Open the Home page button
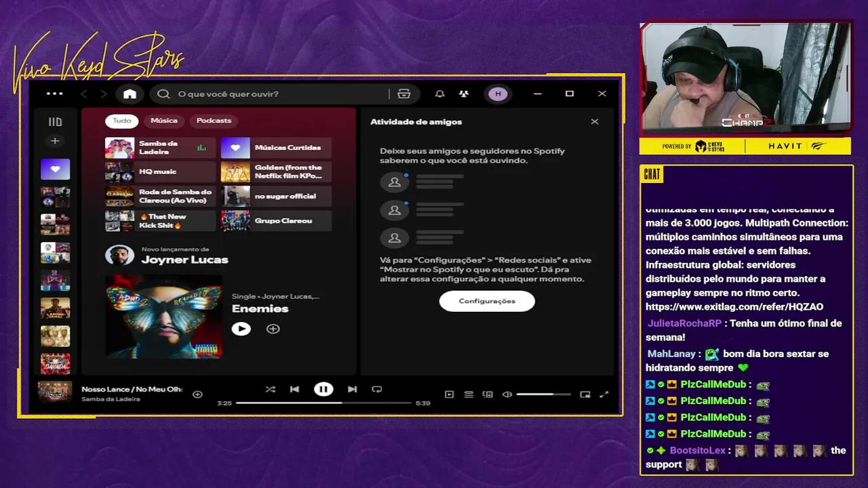 (x=130, y=94)
